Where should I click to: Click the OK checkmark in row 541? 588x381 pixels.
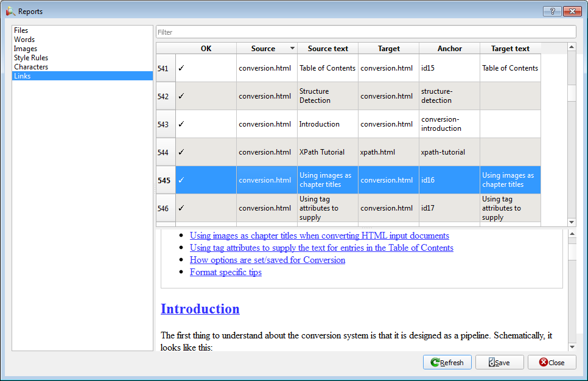pos(181,68)
